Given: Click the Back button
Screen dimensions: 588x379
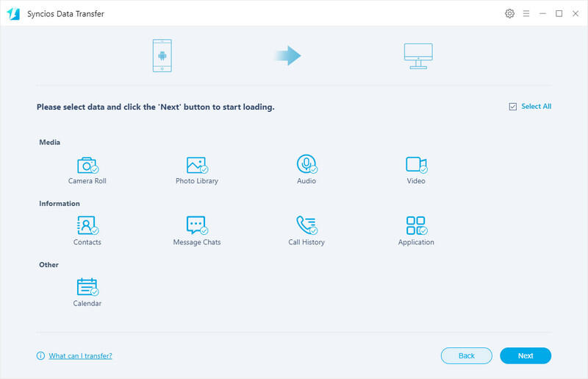Looking at the screenshot, I should coord(467,355).
